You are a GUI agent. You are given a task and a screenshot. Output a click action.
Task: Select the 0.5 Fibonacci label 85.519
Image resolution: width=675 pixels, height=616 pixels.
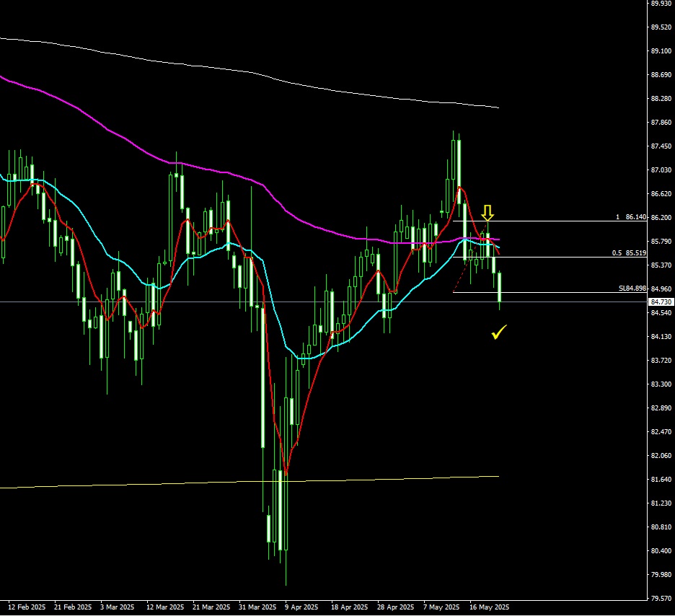[629, 253]
